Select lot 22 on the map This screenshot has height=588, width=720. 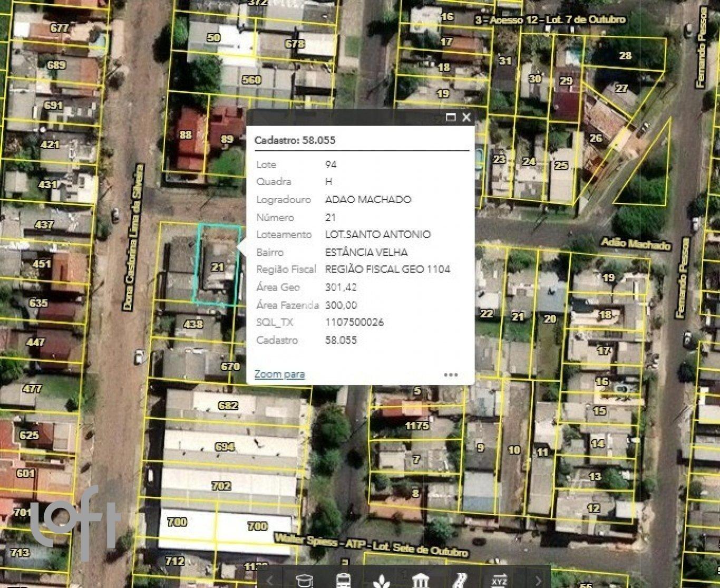coord(487,313)
